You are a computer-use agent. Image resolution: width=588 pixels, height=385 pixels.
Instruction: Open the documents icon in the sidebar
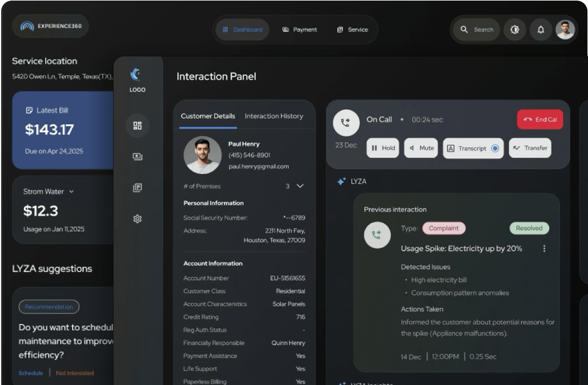137,188
